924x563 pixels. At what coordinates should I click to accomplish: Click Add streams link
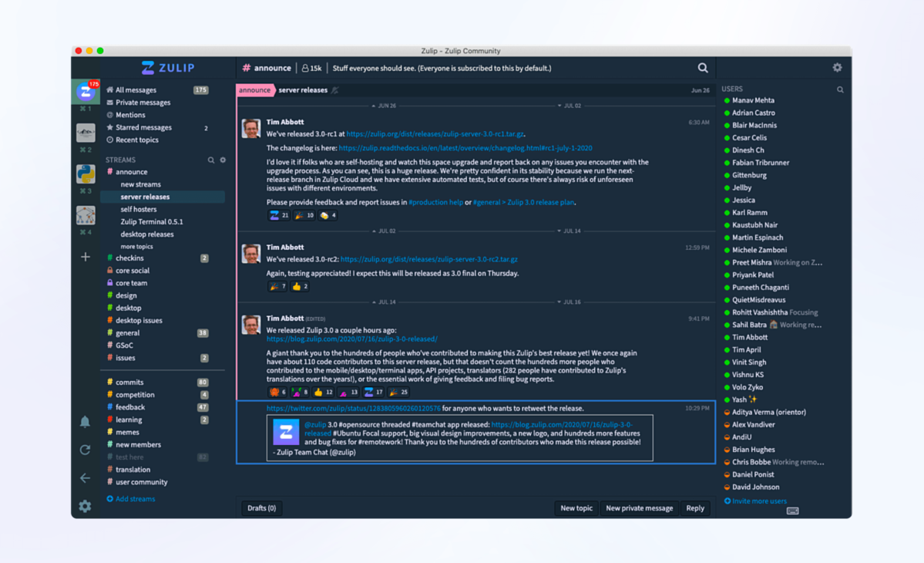(x=131, y=499)
